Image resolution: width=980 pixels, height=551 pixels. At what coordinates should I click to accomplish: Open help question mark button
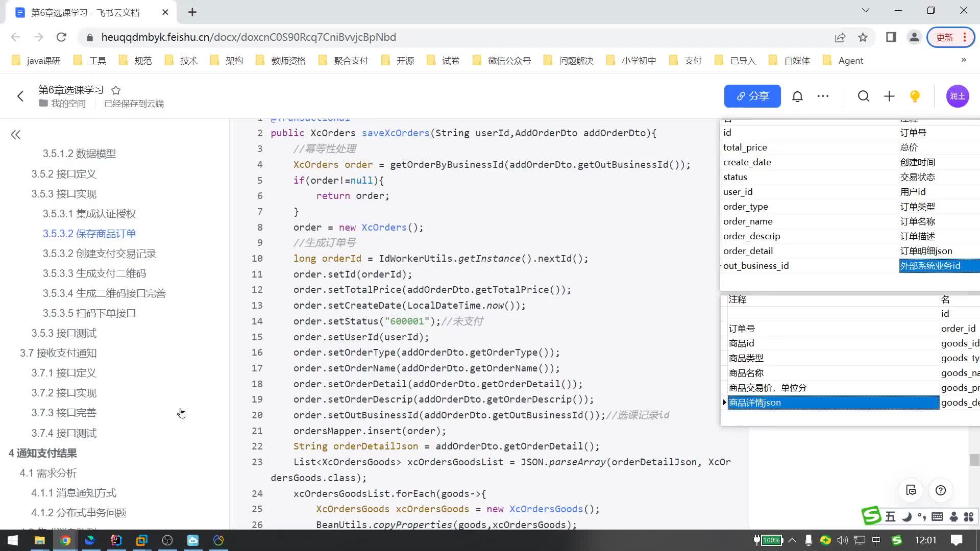(941, 490)
